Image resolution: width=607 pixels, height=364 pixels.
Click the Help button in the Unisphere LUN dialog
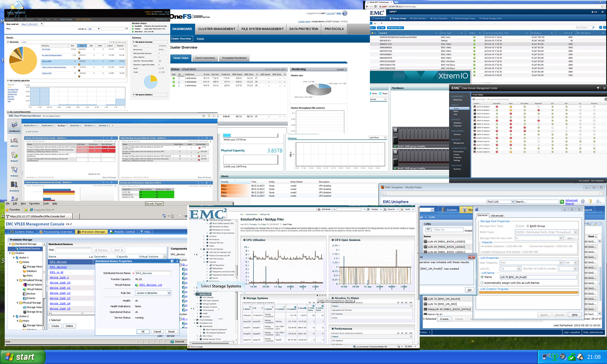(574, 315)
